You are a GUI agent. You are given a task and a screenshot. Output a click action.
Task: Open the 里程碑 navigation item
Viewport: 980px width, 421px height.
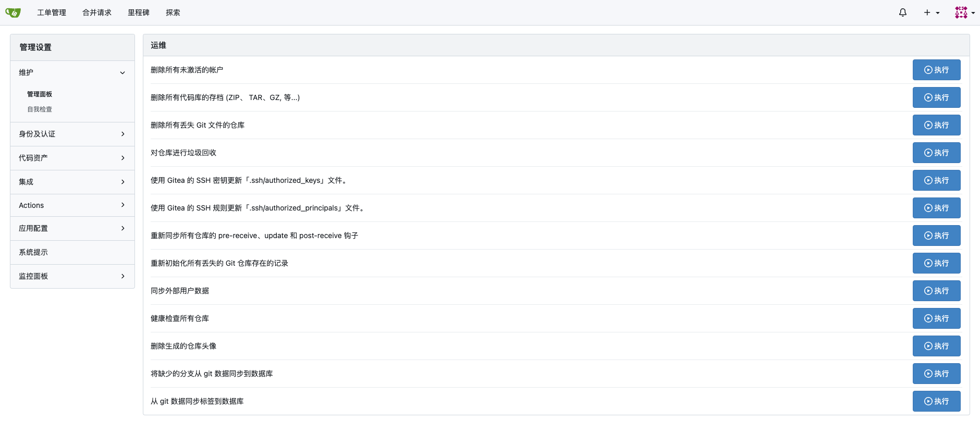pyautogui.click(x=139, y=13)
